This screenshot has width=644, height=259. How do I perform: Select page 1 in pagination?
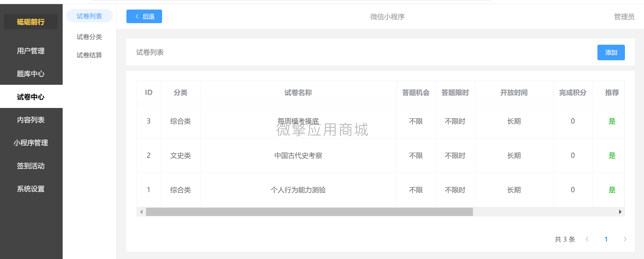click(x=606, y=239)
